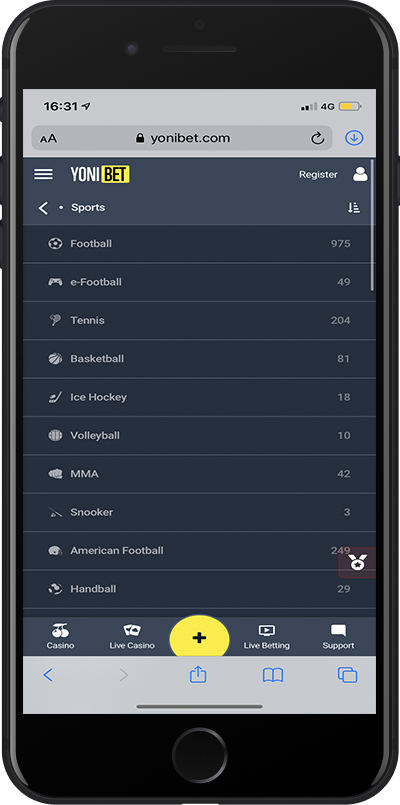Tap the sort order icon beside Sports
The image size is (400, 805).
354,207
